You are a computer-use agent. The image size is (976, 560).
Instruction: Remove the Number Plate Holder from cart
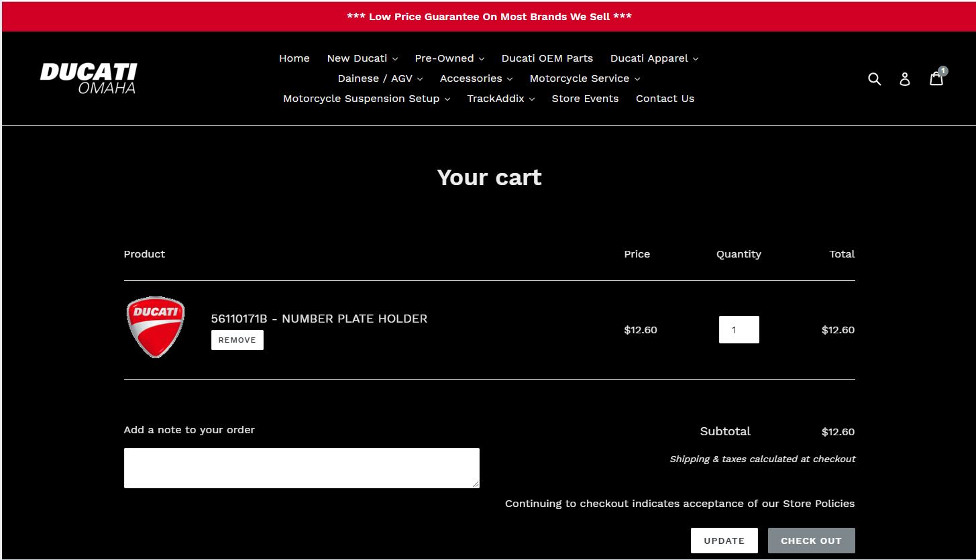tap(237, 340)
